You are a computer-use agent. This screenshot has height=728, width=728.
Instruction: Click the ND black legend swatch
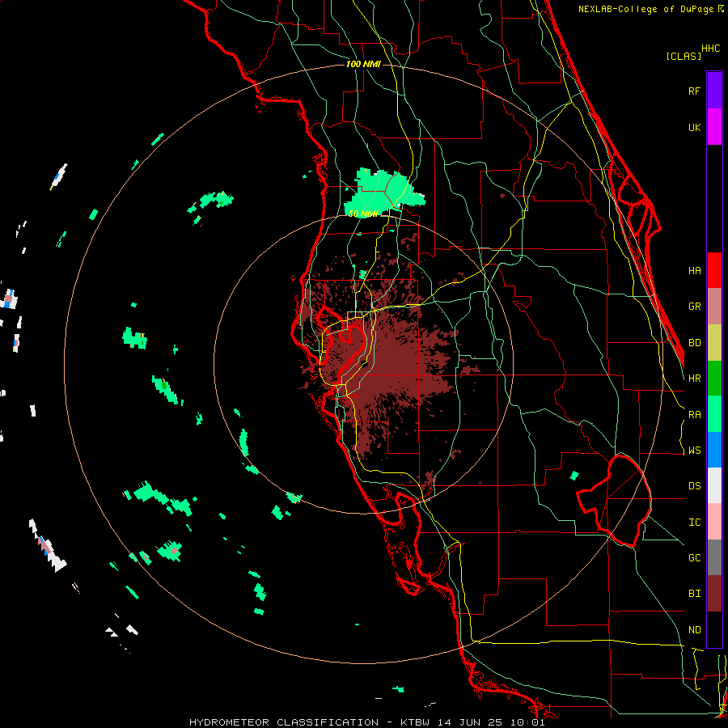(714, 629)
